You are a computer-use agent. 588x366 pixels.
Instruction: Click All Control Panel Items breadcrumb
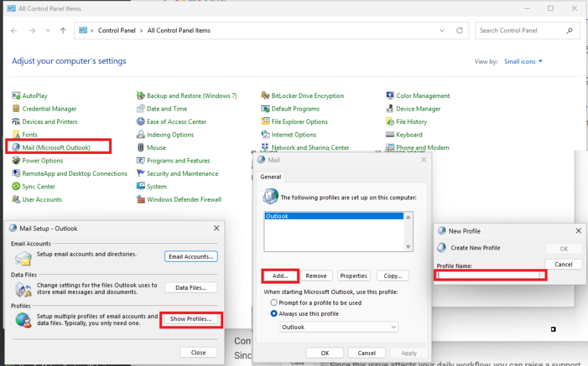(x=179, y=31)
